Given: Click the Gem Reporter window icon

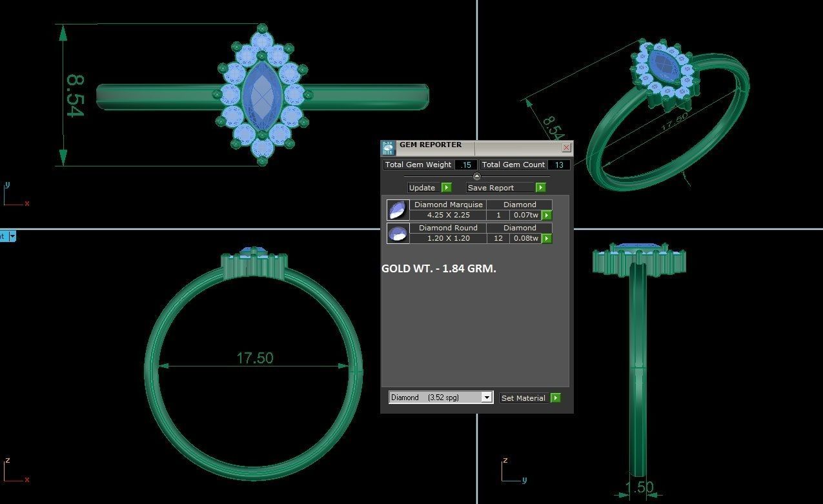Looking at the screenshot, I should click(x=388, y=148).
